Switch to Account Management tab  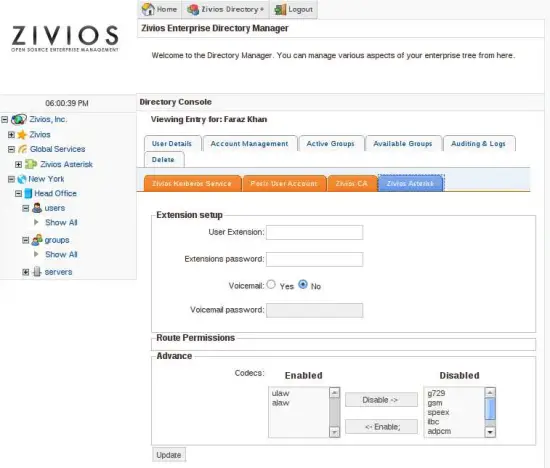[249, 143]
